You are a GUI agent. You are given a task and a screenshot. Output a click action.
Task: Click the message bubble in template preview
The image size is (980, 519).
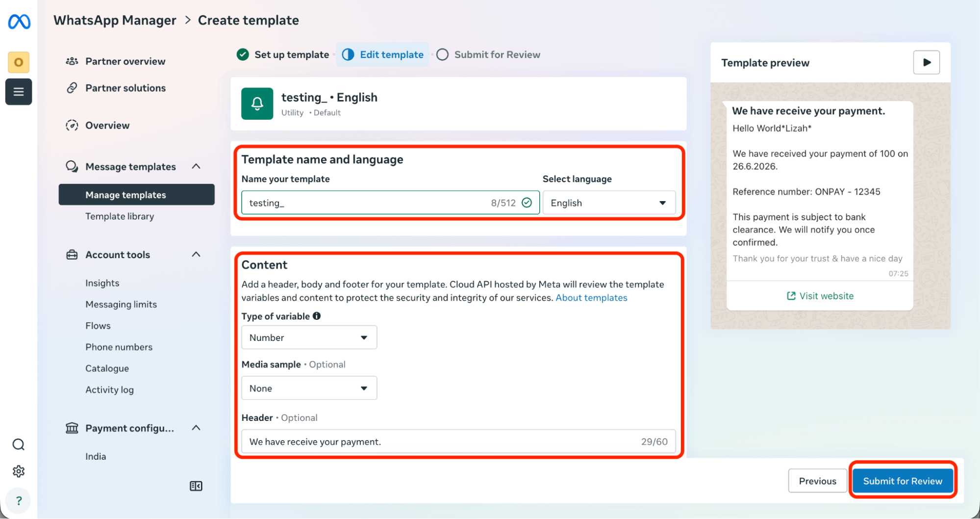tap(820, 206)
